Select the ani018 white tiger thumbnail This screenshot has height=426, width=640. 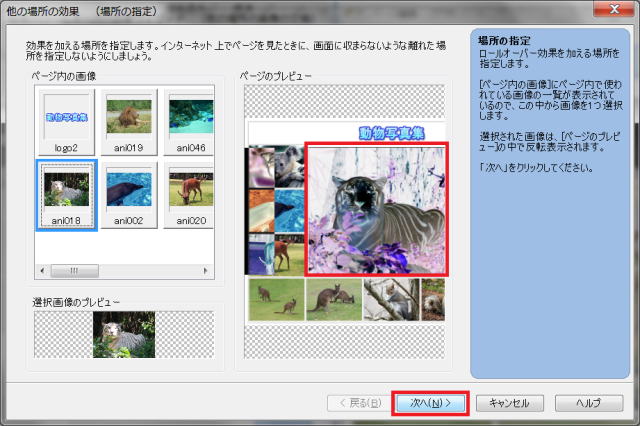tap(67, 195)
